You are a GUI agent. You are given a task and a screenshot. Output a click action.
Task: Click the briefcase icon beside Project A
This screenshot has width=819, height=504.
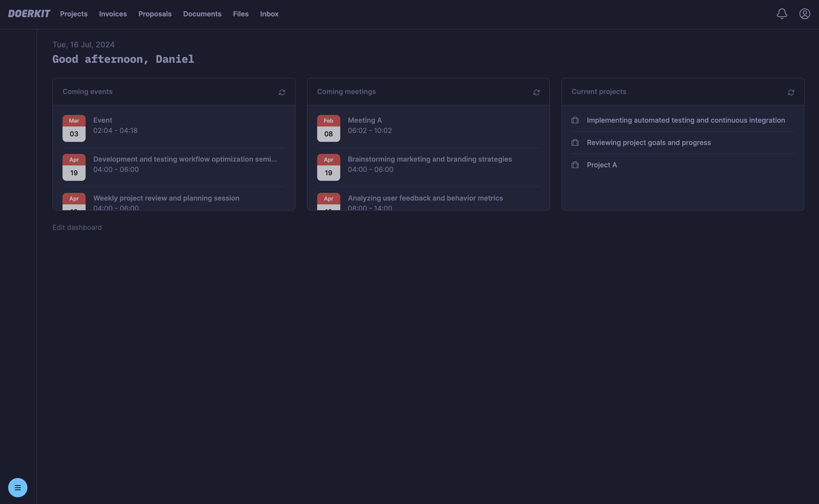pyautogui.click(x=575, y=165)
